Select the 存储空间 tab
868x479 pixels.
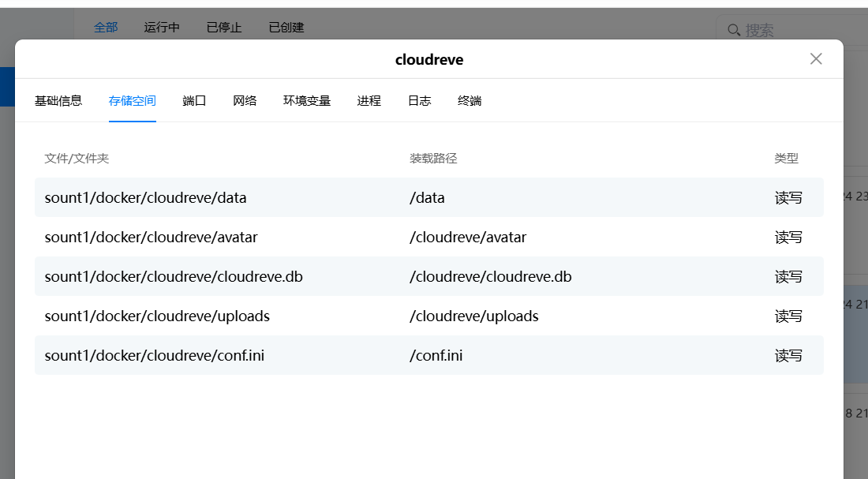133,101
